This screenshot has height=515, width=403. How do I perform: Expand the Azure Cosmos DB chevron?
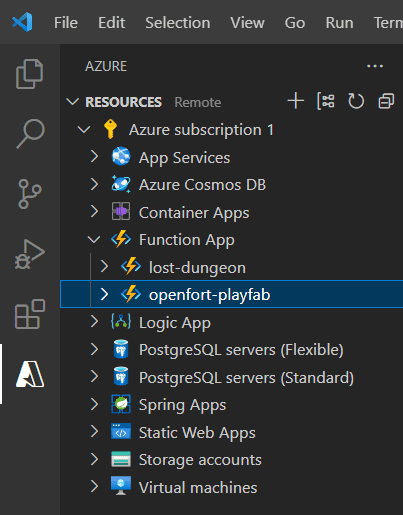tap(94, 184)
